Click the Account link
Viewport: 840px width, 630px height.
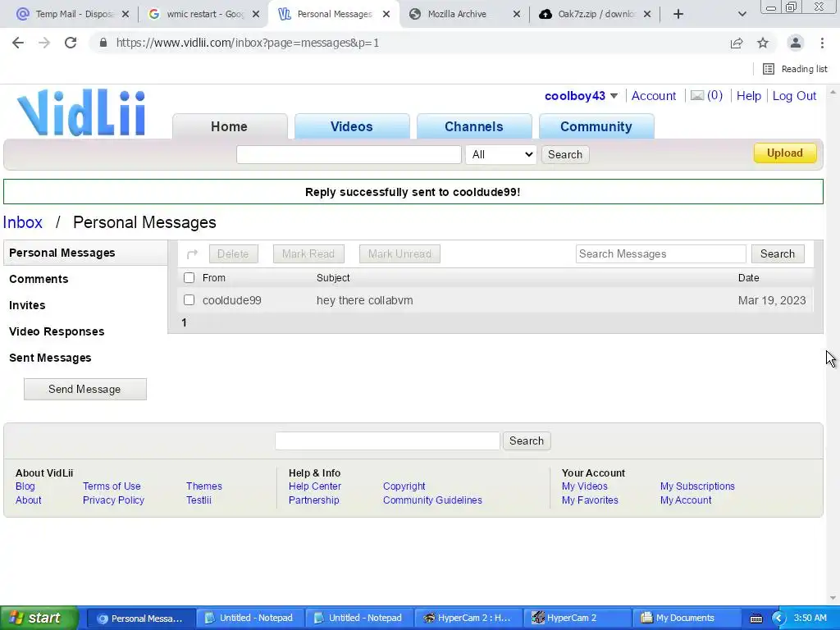pyautogui.click(x=654, y=96)
